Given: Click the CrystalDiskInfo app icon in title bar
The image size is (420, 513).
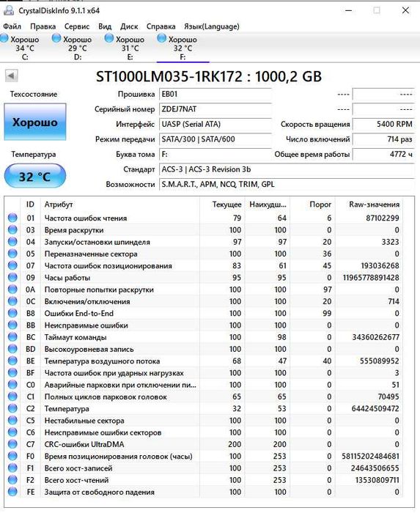Looking at the screenshot, I should [8, 10].
